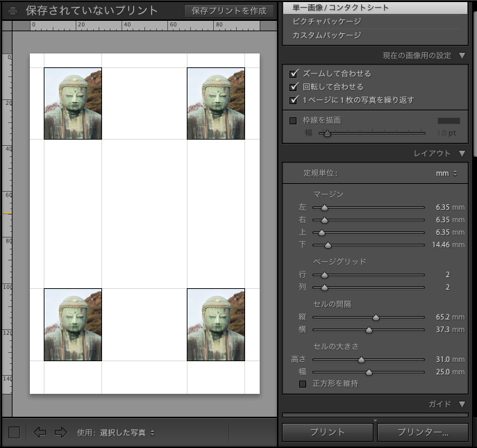Uncheck 1ページに1枚の写真を繰り返す
The image size is (477, 448).
coord(294,100)
